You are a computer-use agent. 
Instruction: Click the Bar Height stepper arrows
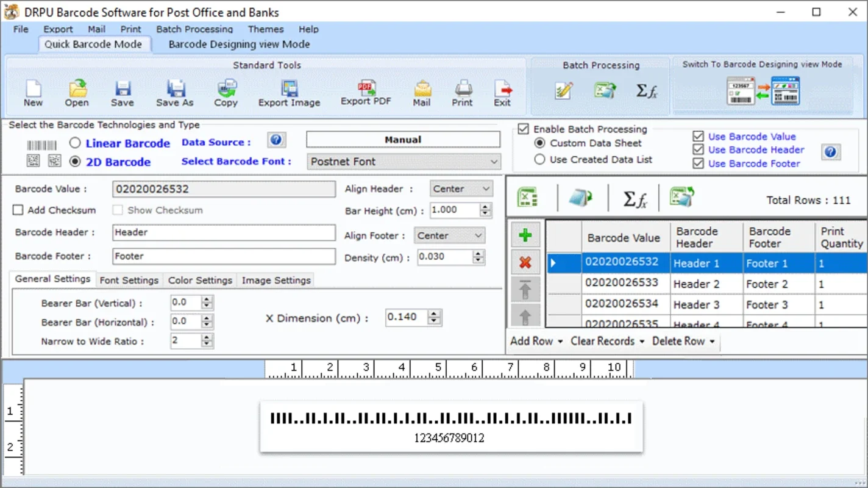click(485, 210)
